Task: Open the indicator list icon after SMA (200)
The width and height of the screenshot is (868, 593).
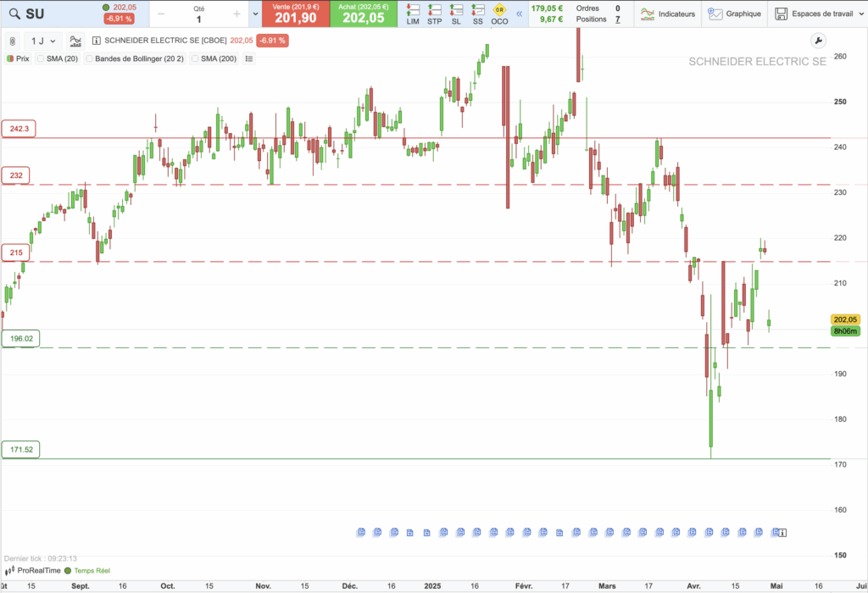Action: pyautogui.click(x=249, y=58)
